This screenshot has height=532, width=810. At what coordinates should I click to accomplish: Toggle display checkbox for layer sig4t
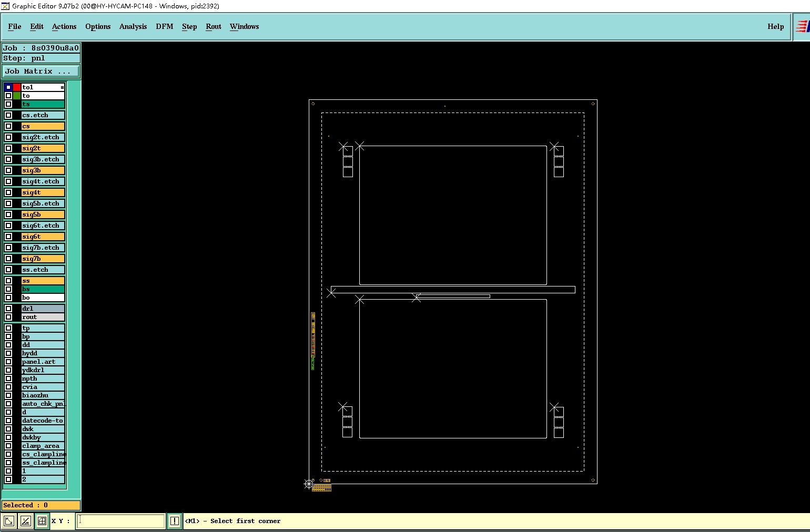point(8,192)
